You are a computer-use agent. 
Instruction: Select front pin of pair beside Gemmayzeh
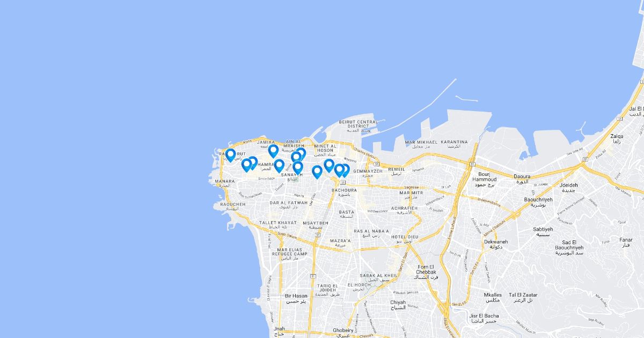(339, 170)
